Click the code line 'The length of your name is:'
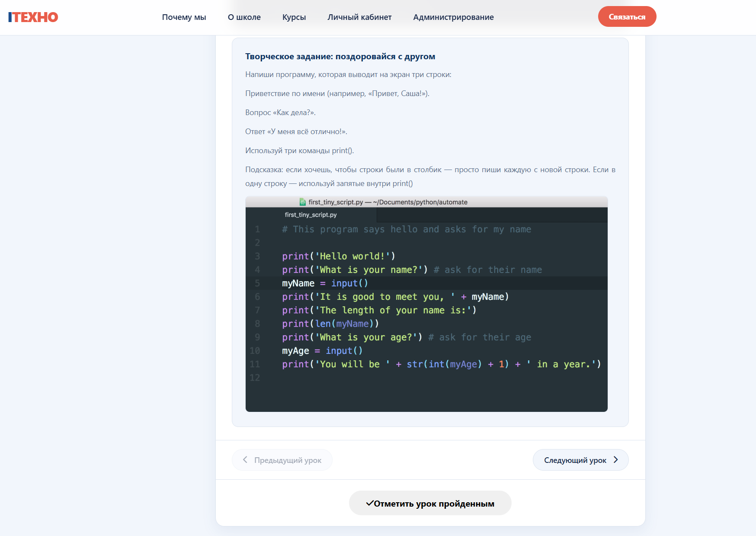 pos(379,310)
